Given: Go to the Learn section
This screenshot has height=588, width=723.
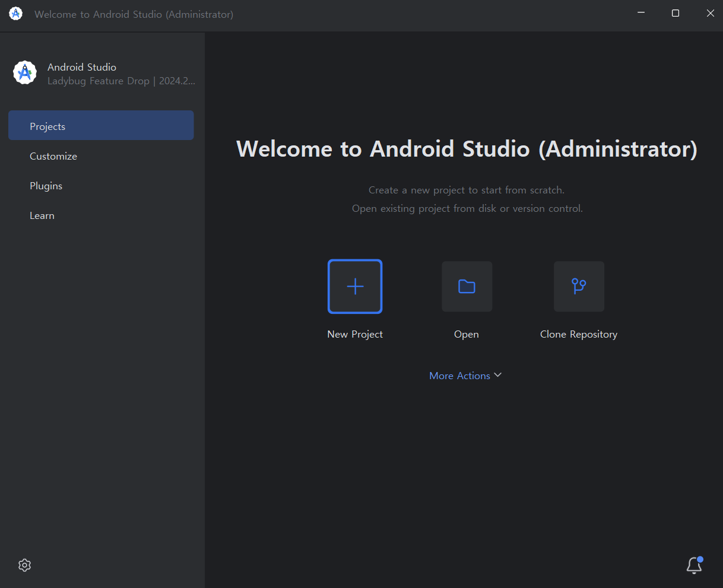Looking at the screenshot, I should coord(42,215).
